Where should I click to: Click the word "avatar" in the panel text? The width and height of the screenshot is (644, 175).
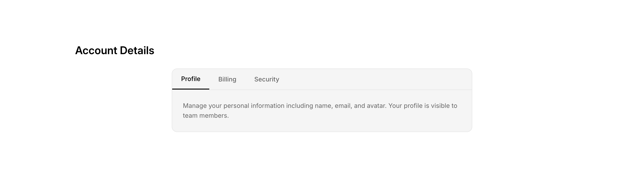[x=376, y=106]
